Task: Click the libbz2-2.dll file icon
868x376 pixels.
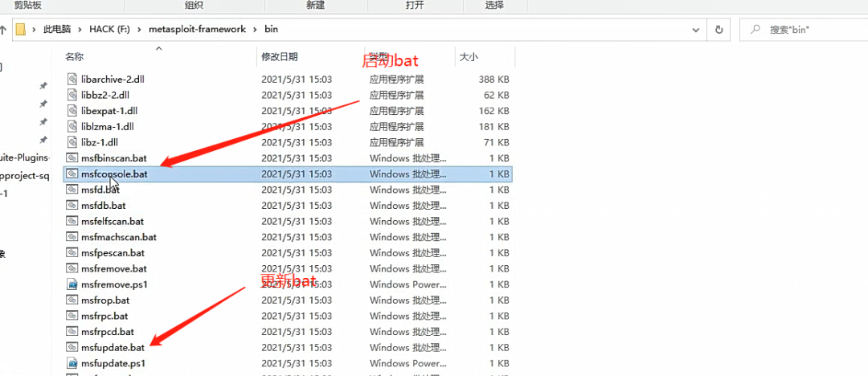Action: (x=72, y=95)
